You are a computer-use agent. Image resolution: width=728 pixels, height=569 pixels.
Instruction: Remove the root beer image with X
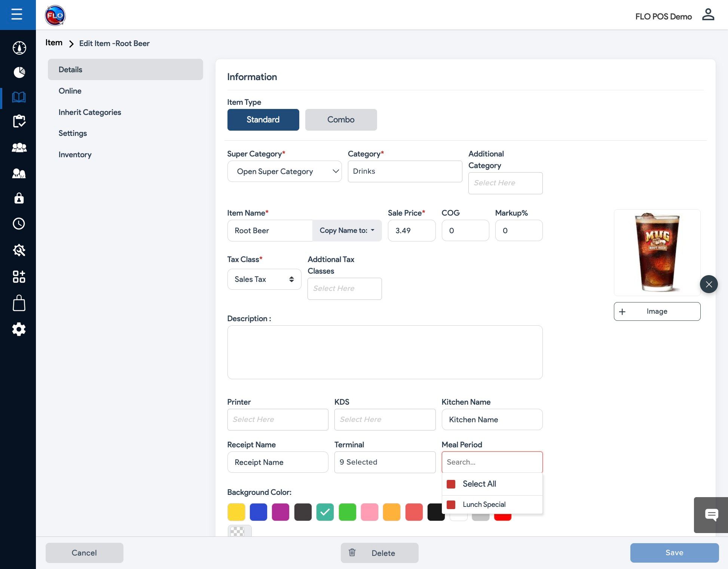tap(709, 284)
